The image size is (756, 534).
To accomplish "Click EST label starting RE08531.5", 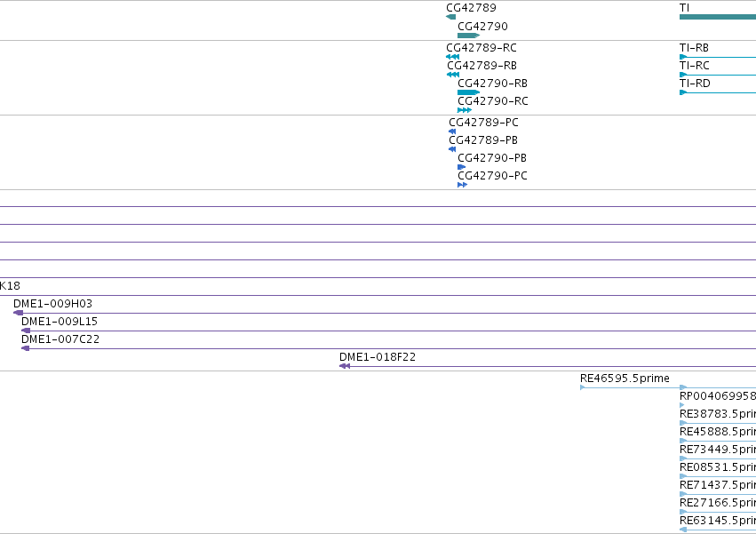I will pos(718,468).
